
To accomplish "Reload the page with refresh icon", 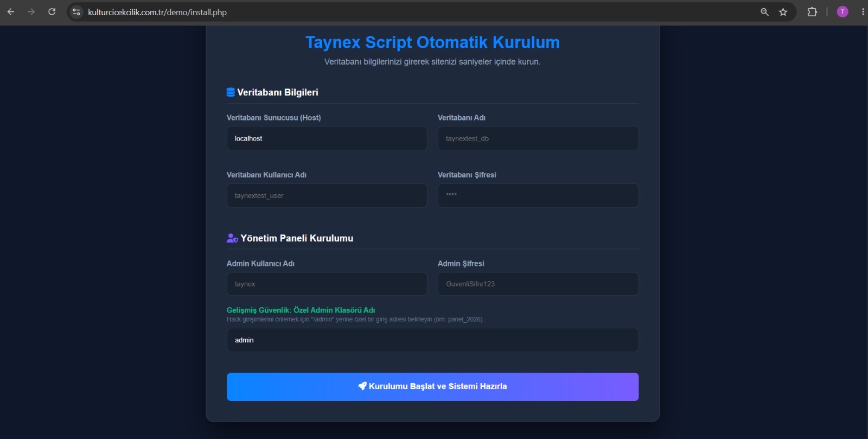I will point(52,12).
